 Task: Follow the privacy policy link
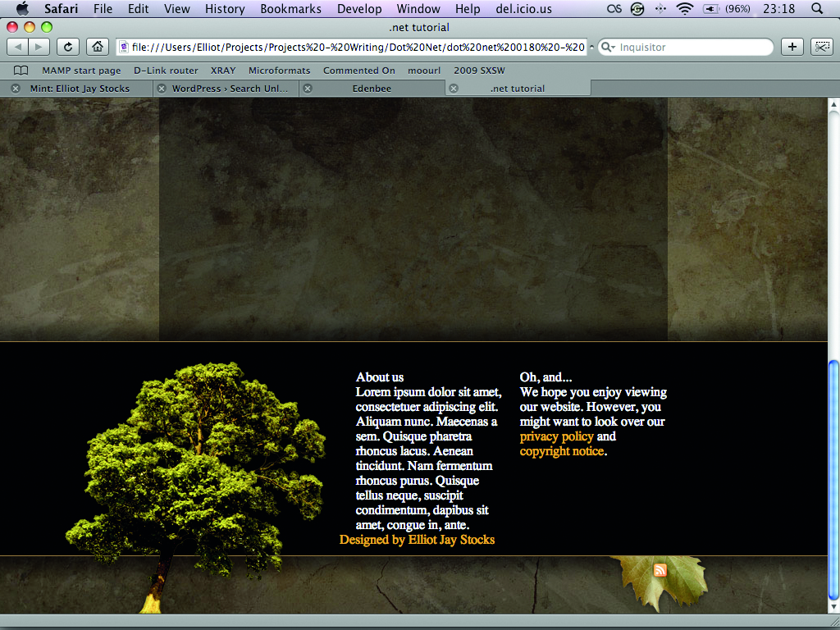click(557, 436)
